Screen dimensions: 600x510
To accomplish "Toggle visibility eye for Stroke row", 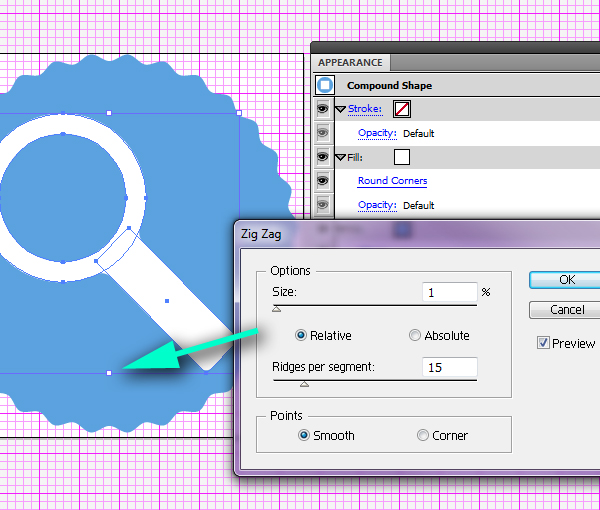I will pos(323,109).
